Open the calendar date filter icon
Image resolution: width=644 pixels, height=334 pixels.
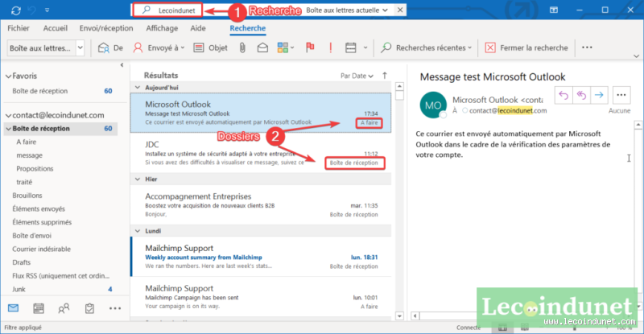coord(351,48)
